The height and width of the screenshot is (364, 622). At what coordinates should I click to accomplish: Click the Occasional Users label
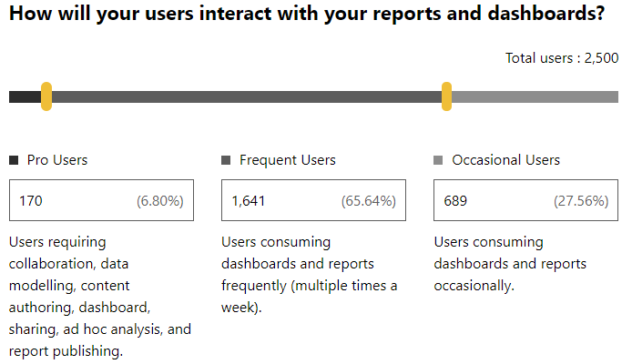pyautogui.click(x=505, y=160)
